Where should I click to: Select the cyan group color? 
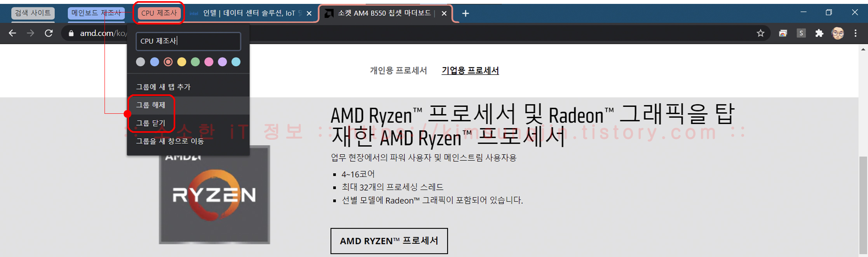point(236,62)
